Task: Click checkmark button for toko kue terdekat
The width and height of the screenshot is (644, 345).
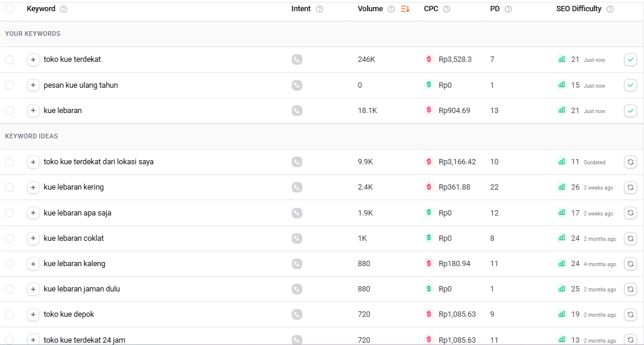Action: click(630, 59)
